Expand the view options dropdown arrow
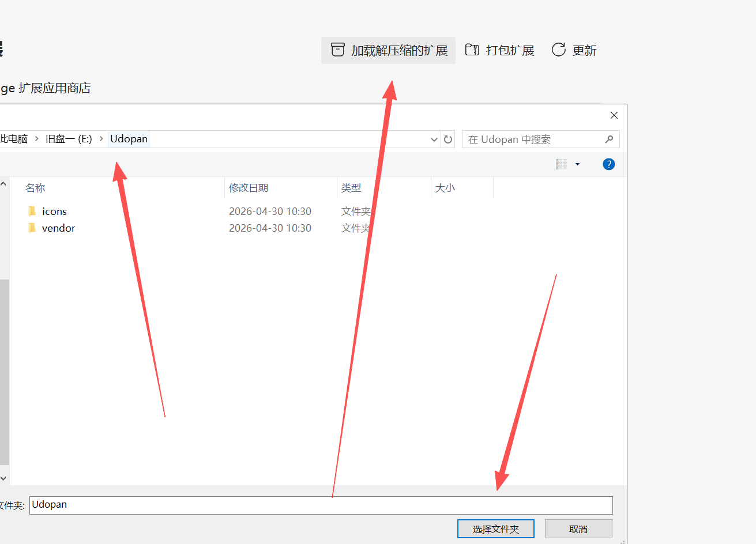This screenshot has width=756, height=544. (577, 164)
